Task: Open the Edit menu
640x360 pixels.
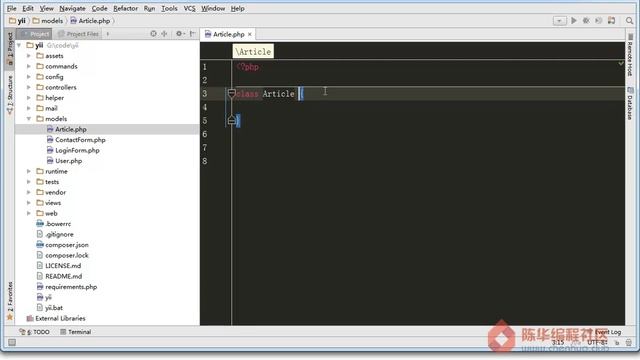Action: (28, 8)
